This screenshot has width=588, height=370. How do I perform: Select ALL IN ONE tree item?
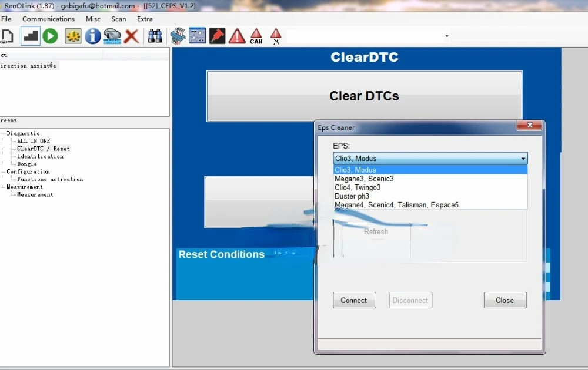[x=34, y=141]
